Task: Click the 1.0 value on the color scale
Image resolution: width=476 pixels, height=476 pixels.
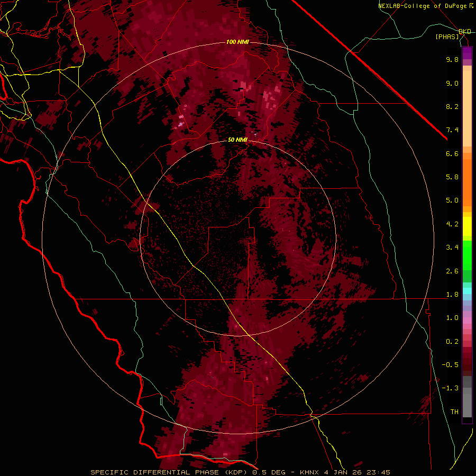Action: 452,318
